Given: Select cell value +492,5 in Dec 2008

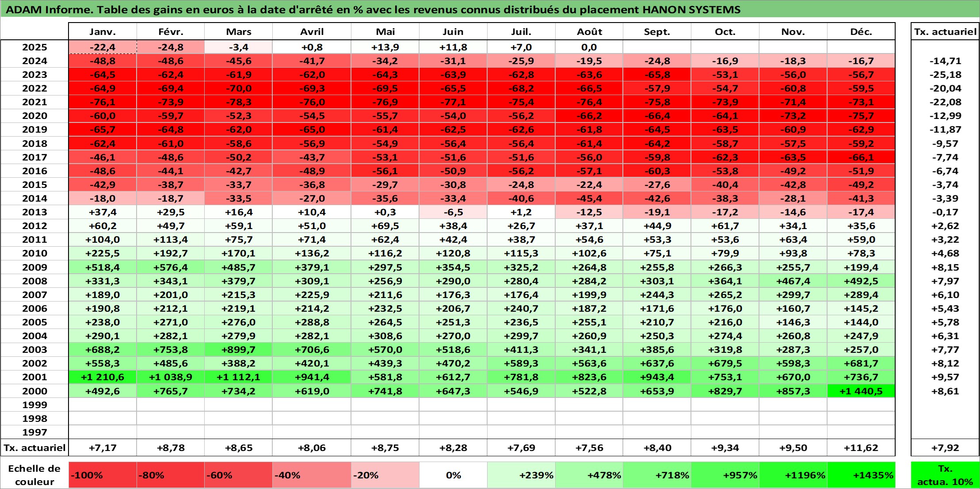Looking at the screenshot, I should [x=861, y=281].
